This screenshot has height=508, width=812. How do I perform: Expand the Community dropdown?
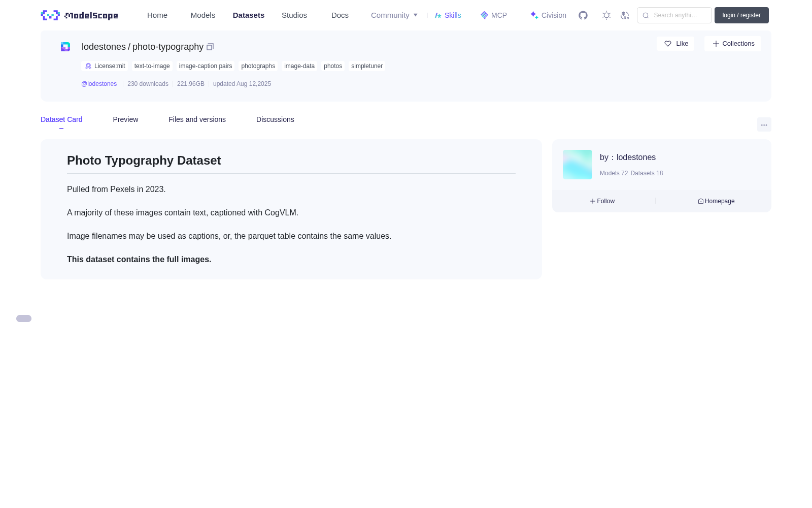[394, 15]
